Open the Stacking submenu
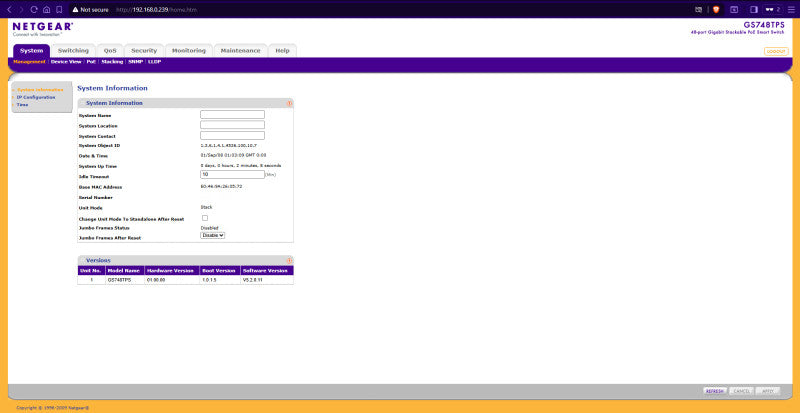Screen dimensions: 800x413 (112, 62)
